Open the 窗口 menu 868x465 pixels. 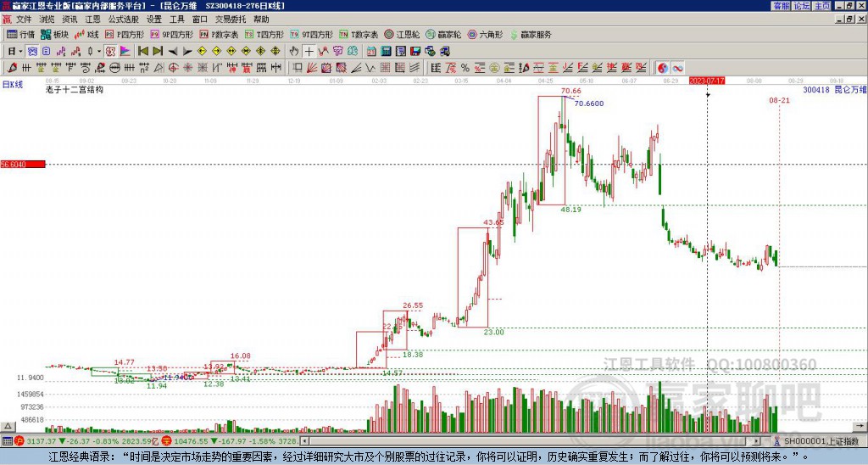pos(200,20)
